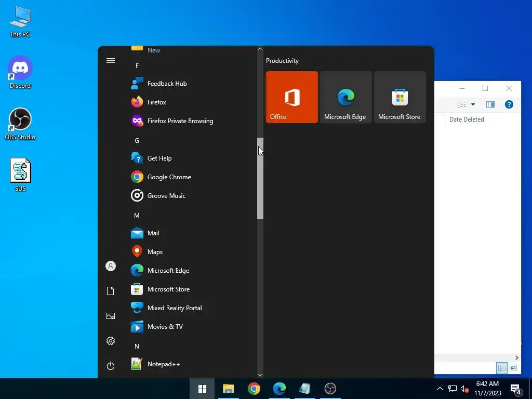The height and width of the screenshot is (399, 532).
Task: Open Microsoft Edge from the app list
Action: pos(192,270)
